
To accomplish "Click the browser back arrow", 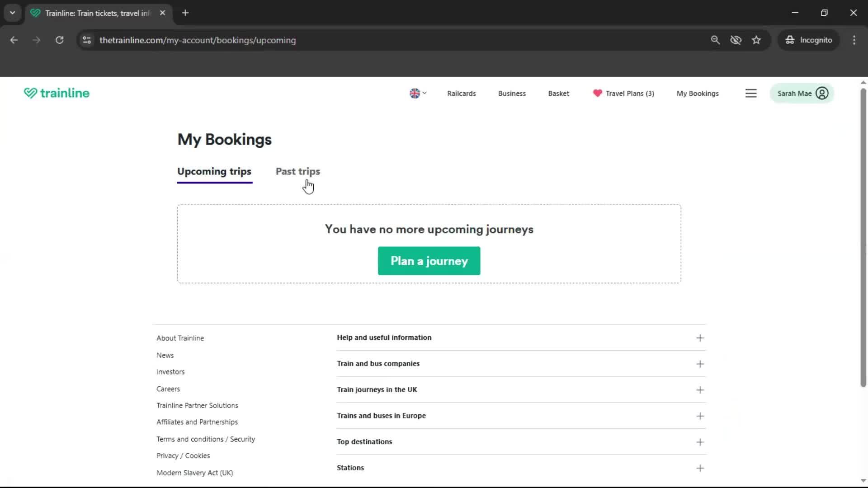I will (14, 40).
